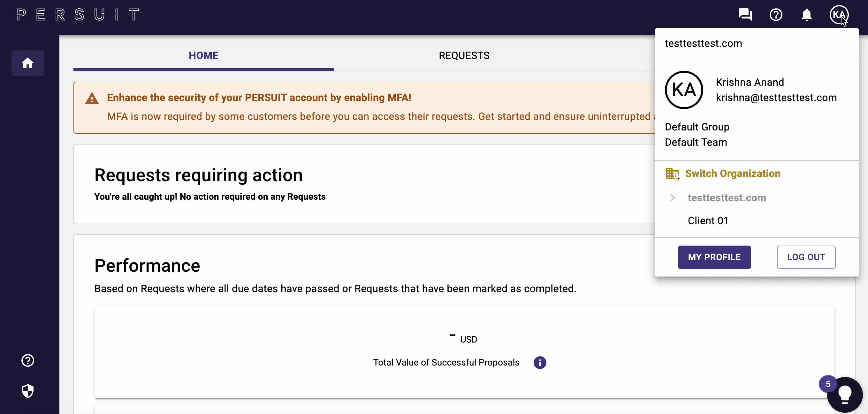Click the info icon beside Total Value
Screen dimensions: 868x414
click(x=539, y=363)
